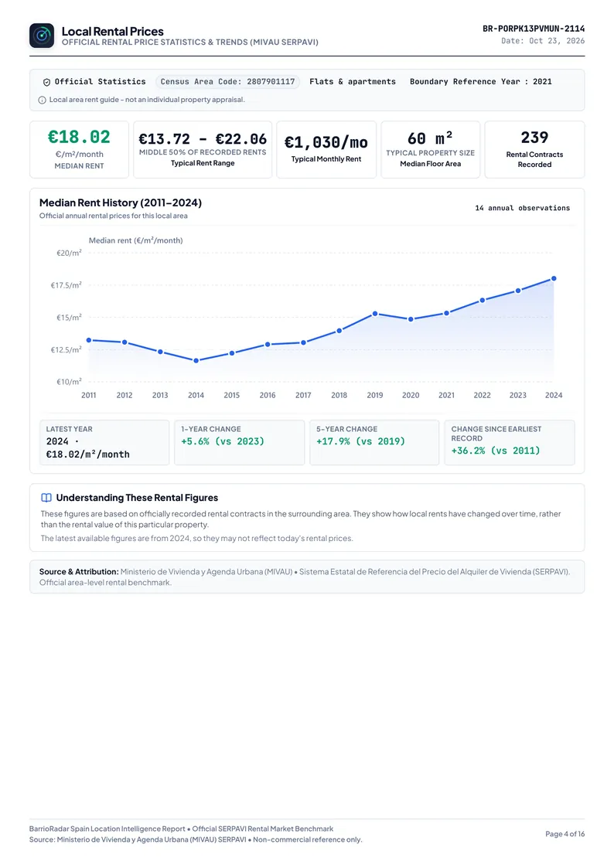Click the €12.5/m² y-axis label
Screen dimensions: 614x868
66,349
